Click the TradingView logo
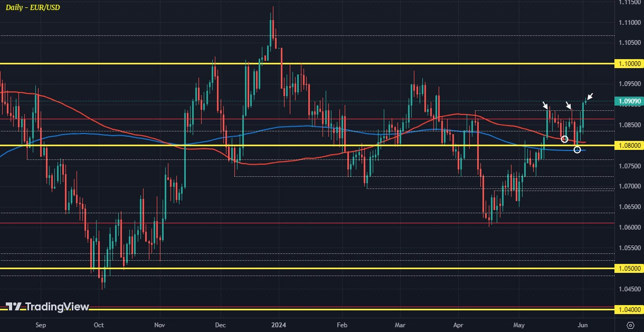The image size is (644, 332). 47,307
